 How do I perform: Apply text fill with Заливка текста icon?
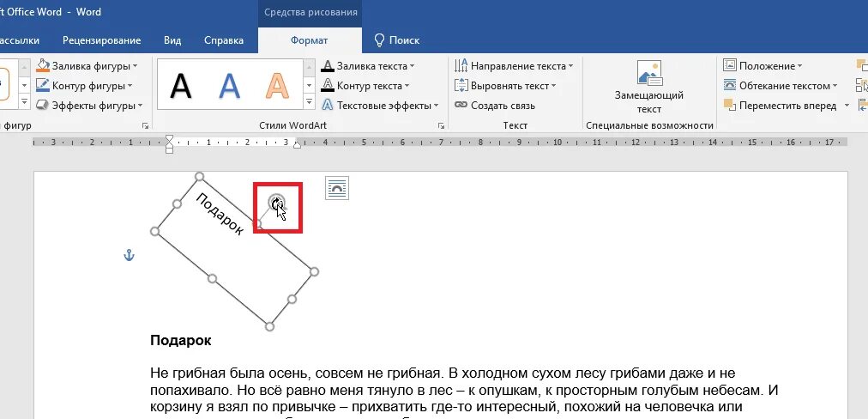click(328, 66)
